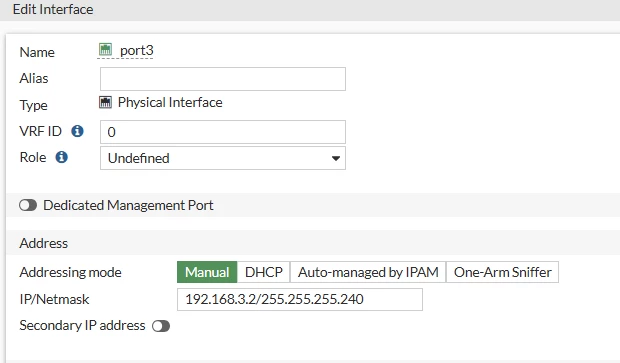Click the IP/Netmask field with 192.168.3.2
The width and height of the screenshot is (620, 363).
pos(300,299)
